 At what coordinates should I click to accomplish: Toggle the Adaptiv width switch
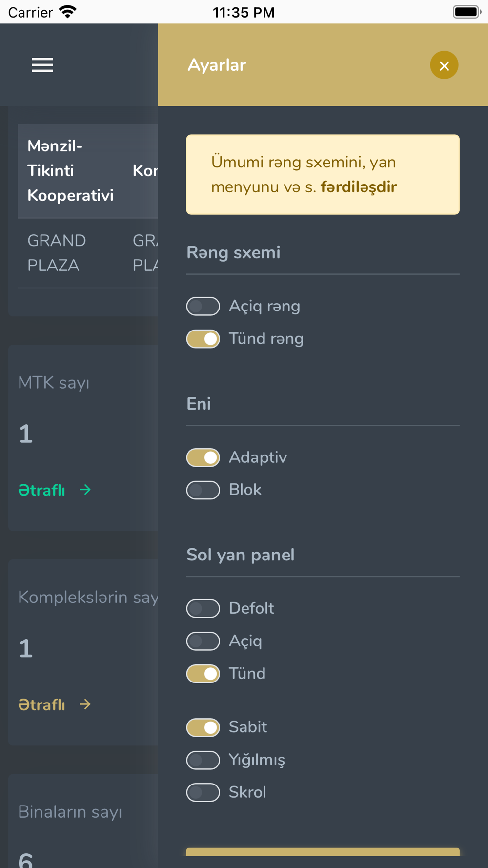coord(203,457)
